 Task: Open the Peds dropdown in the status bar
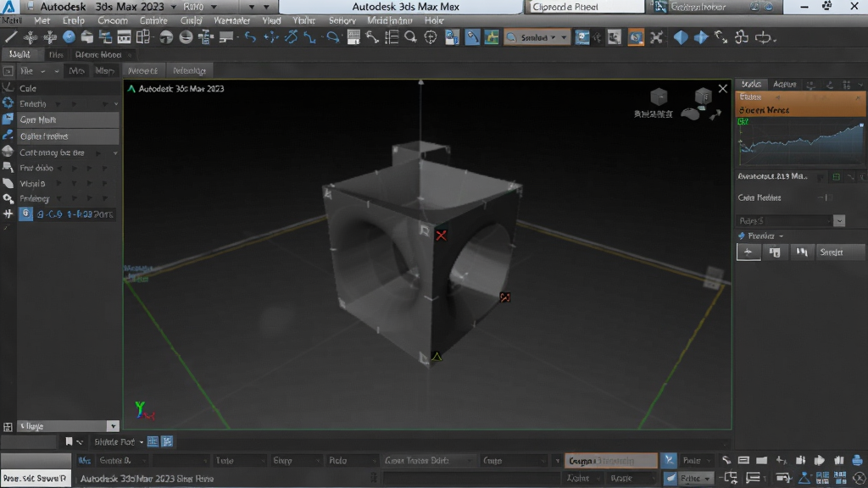pyautogui.click(x=697, y=460)
